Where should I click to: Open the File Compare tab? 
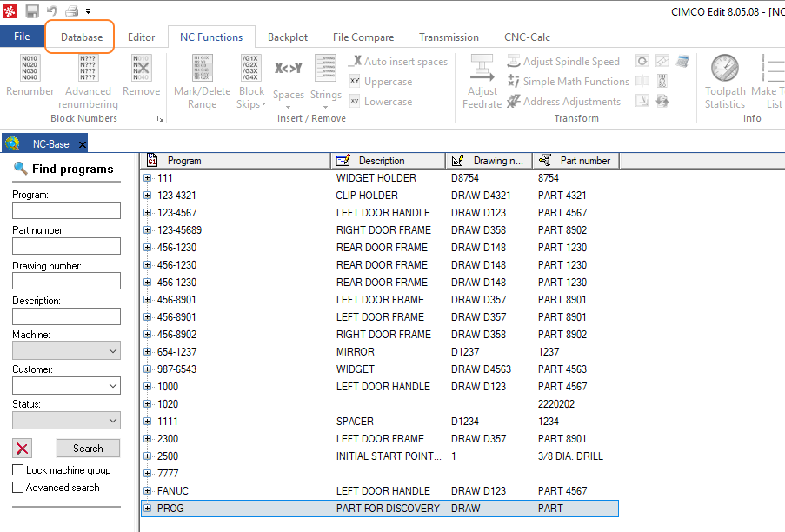pyautogui.click(x=363, y=37)
